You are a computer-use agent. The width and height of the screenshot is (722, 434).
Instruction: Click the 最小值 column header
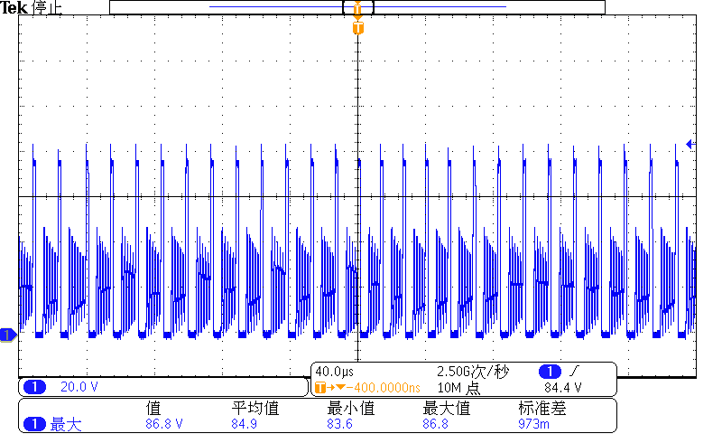point(351,408)
